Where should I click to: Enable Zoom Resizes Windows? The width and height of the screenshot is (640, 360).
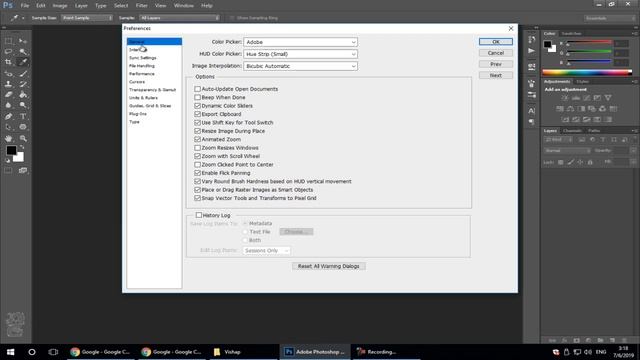(198, 148)
